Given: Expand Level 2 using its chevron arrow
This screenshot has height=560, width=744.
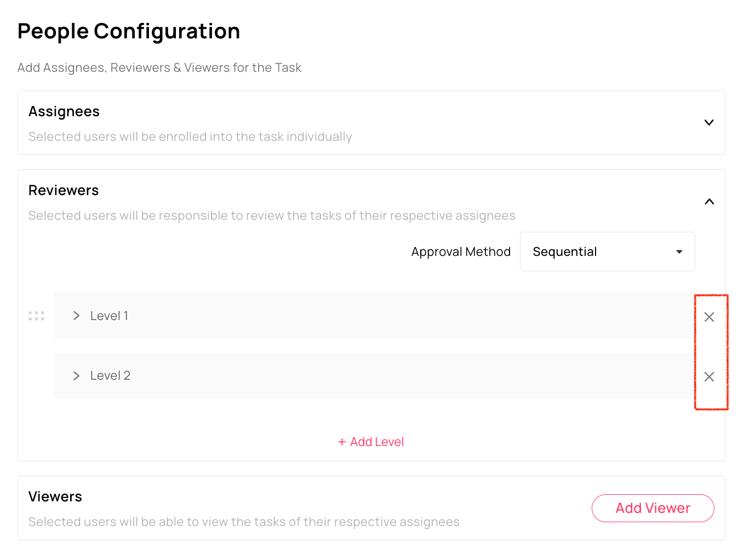Looking at the screenshot, I should tap(76, 376).
